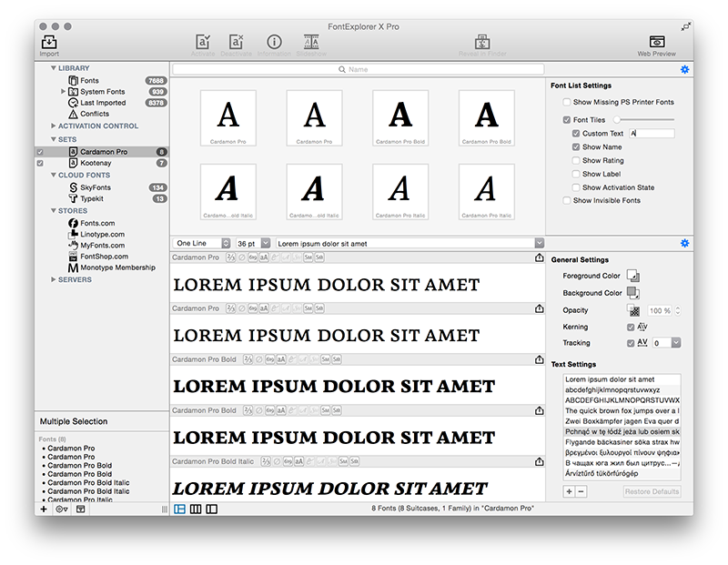Image resolution: width=728 pixels, height=565 pixels.
Task: Click the Import toolbar icon
Action: point(49,42)
